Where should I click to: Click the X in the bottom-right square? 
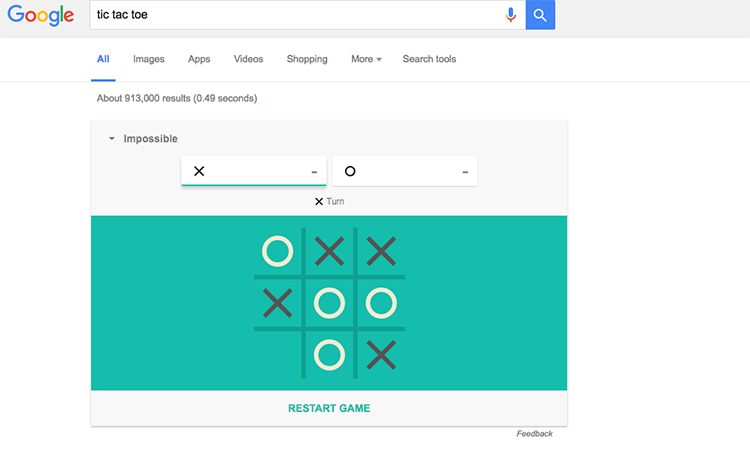click(x=381, y=354)
